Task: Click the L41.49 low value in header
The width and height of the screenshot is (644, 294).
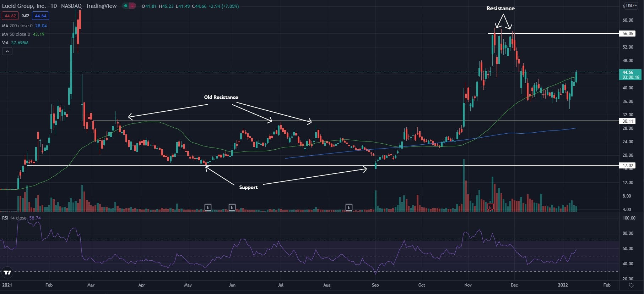Action: click(183, 6)
